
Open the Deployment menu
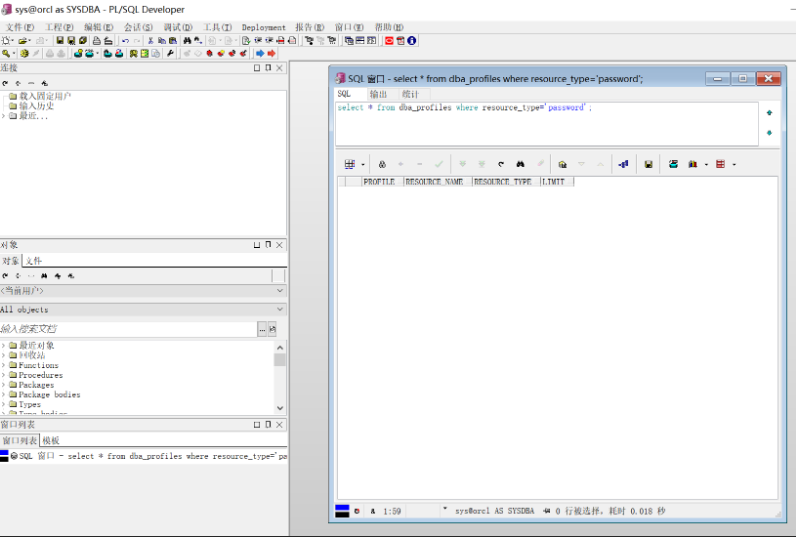pos(263,27)
